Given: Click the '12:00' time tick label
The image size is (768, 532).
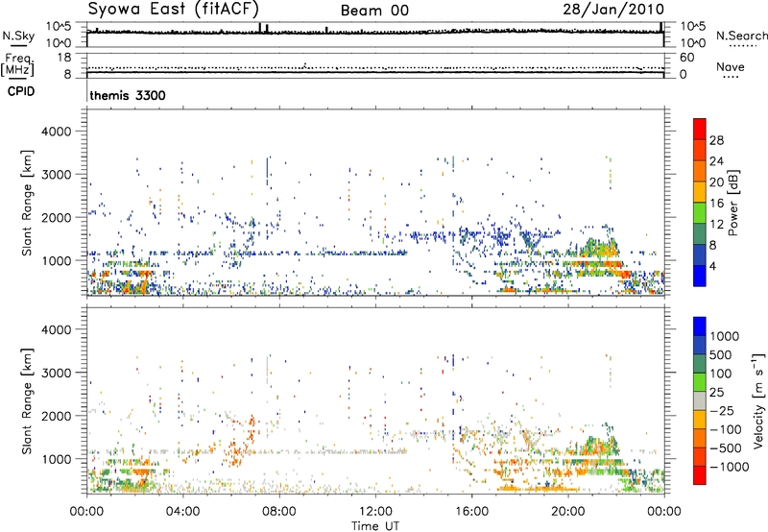Looking at the screenshot, I should (x=375, y=512).
